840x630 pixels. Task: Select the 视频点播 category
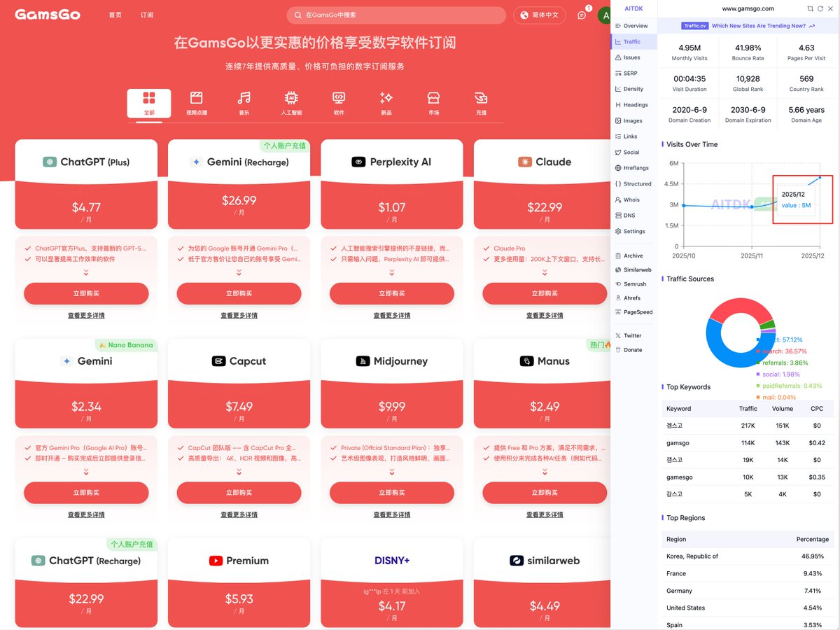coord(197,103)
